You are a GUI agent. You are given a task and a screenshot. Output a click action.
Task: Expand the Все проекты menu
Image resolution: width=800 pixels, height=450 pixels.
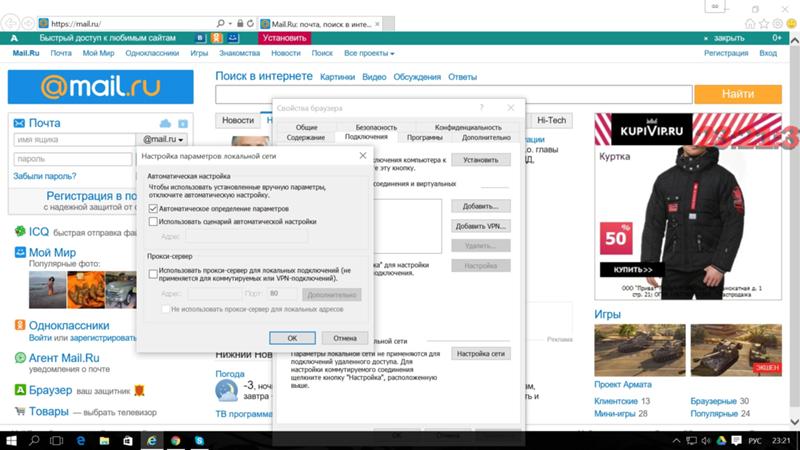369,53
